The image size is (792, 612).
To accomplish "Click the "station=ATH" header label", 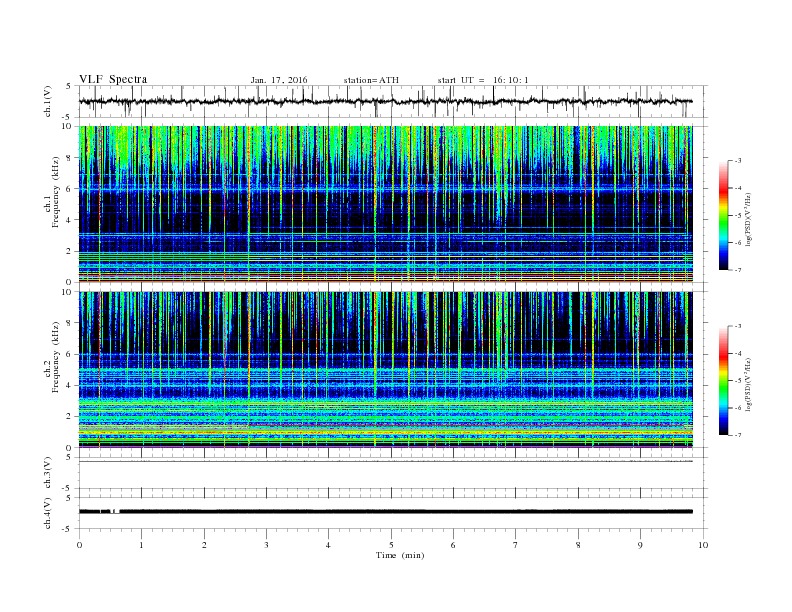I will click(x=371, y=80).
